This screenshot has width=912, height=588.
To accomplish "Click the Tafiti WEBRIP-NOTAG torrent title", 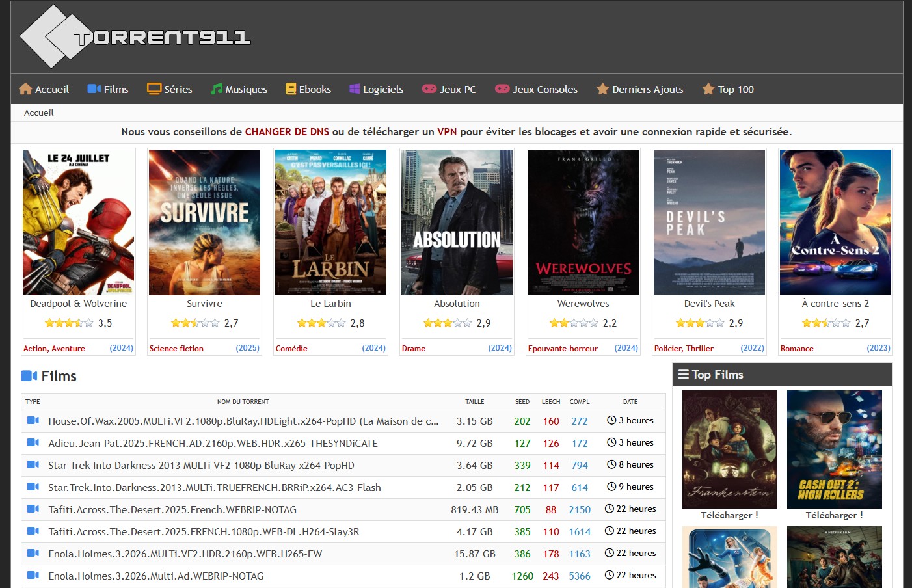I will 172,510.
